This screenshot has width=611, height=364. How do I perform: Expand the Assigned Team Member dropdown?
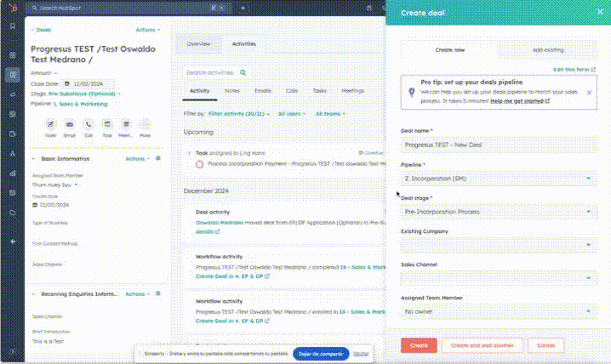(498, 311)
